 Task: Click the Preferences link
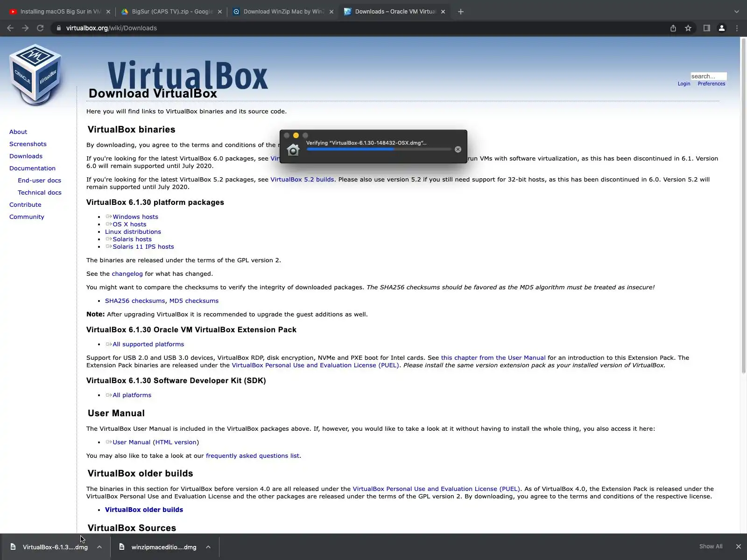click(x=712, y=84)
